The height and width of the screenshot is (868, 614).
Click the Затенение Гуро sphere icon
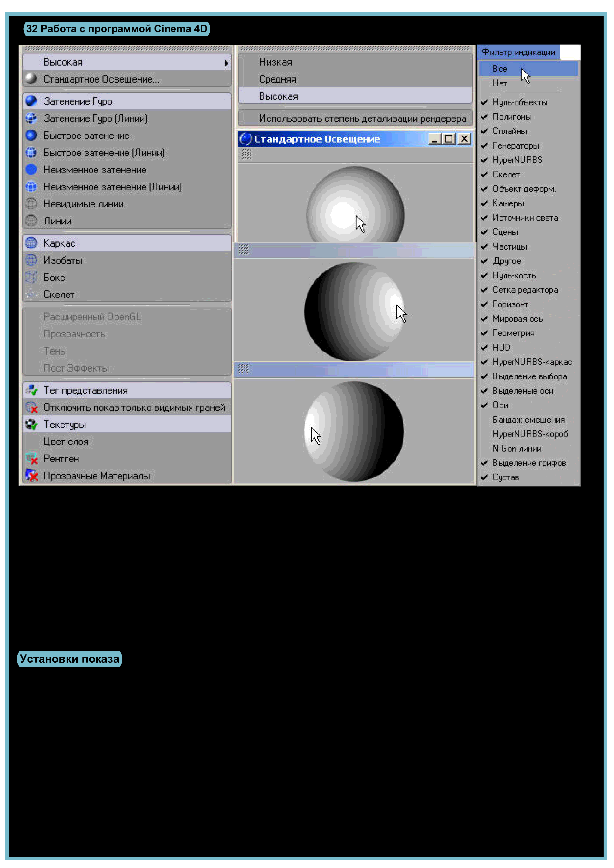click(31, 101)
